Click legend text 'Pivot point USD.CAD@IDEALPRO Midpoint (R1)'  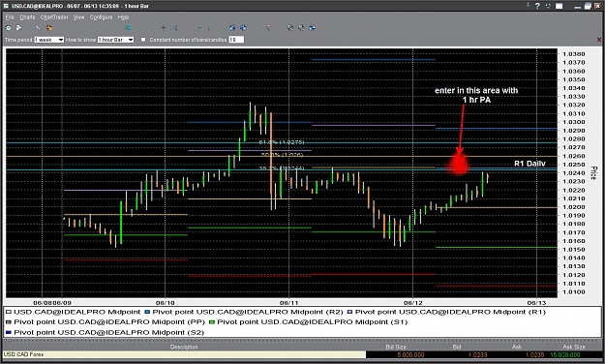pyautogui.click(x=450, y=312)
